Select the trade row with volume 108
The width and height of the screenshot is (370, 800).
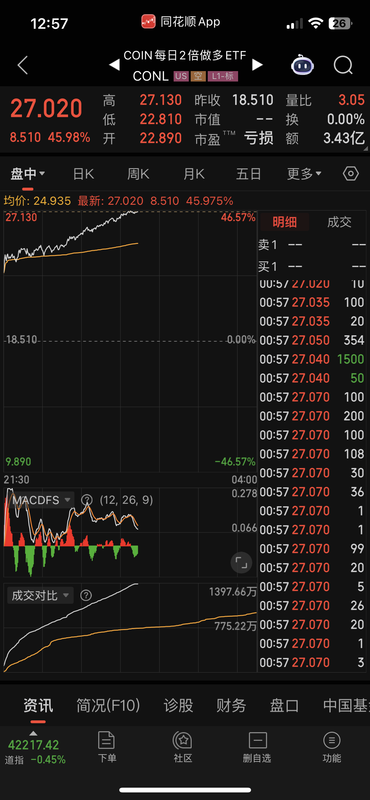(312, 454)
